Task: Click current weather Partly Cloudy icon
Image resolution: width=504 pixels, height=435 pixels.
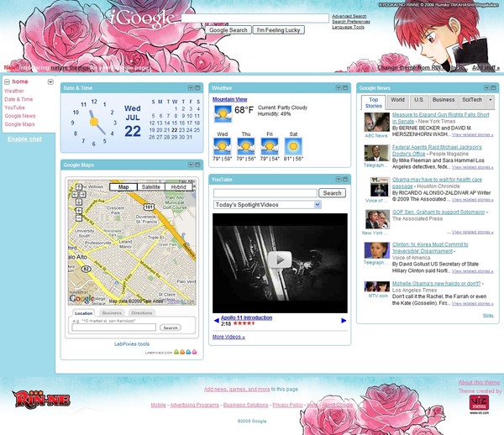Action: [223, 113]
